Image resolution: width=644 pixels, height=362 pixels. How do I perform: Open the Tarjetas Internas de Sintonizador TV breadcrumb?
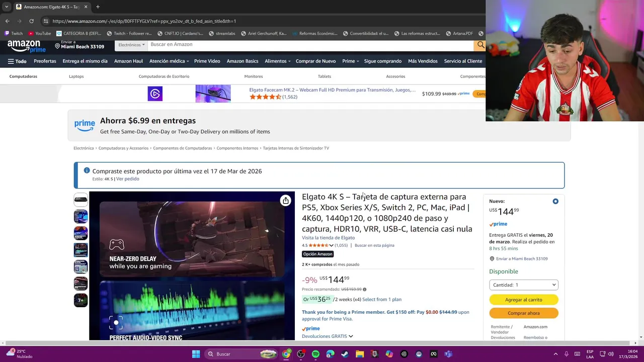coord(296,148)
